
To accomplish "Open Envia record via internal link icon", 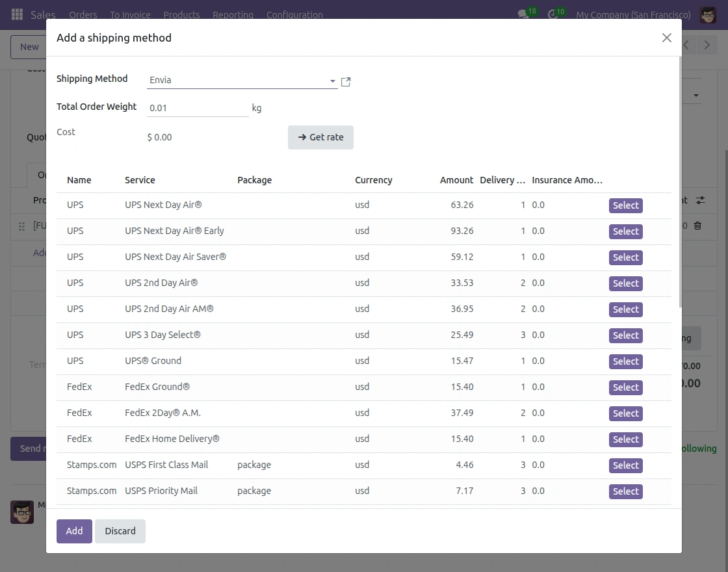I will coord(345,81).
